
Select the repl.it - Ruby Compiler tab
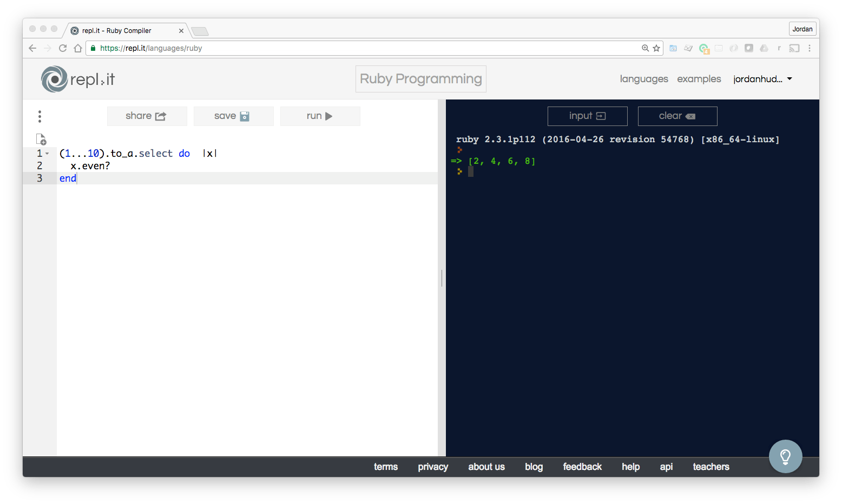pos(127,31)
